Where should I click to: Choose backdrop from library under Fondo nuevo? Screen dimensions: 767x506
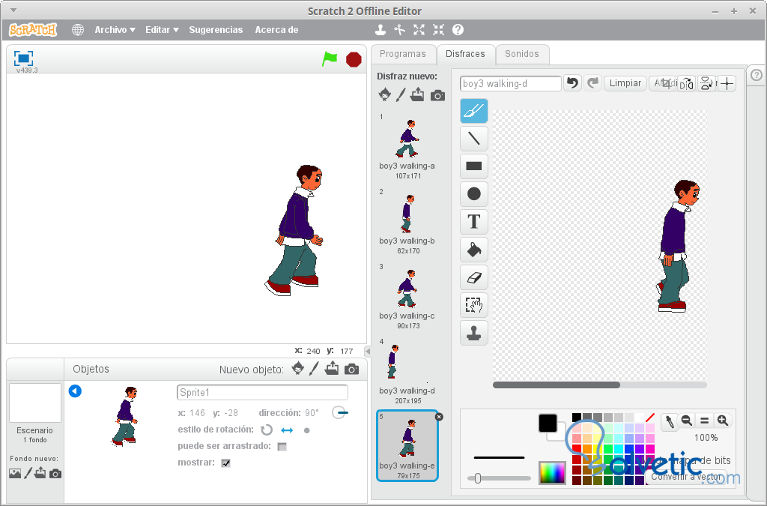(15, 473)
